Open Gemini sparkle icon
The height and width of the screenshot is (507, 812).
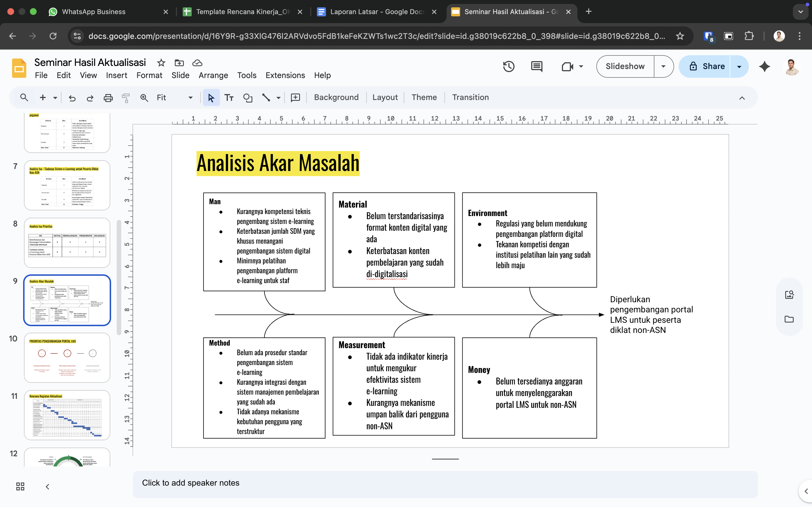coord(764,66)
